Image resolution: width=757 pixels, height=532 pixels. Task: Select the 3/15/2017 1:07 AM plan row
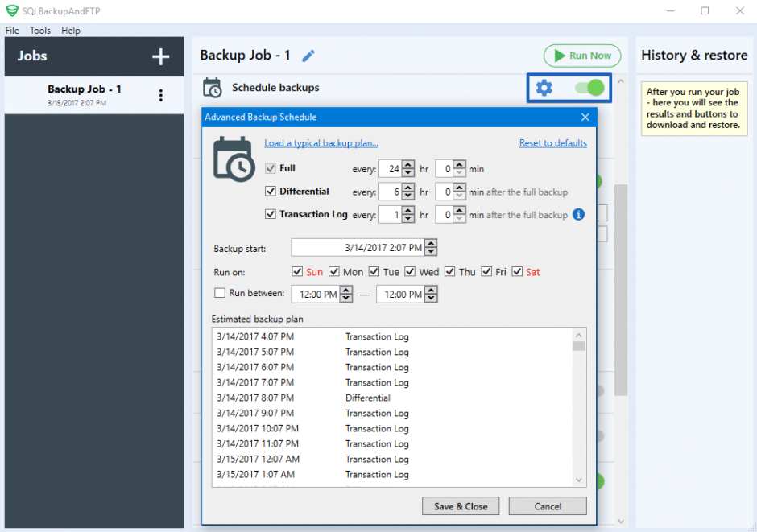tap(392, 475)
